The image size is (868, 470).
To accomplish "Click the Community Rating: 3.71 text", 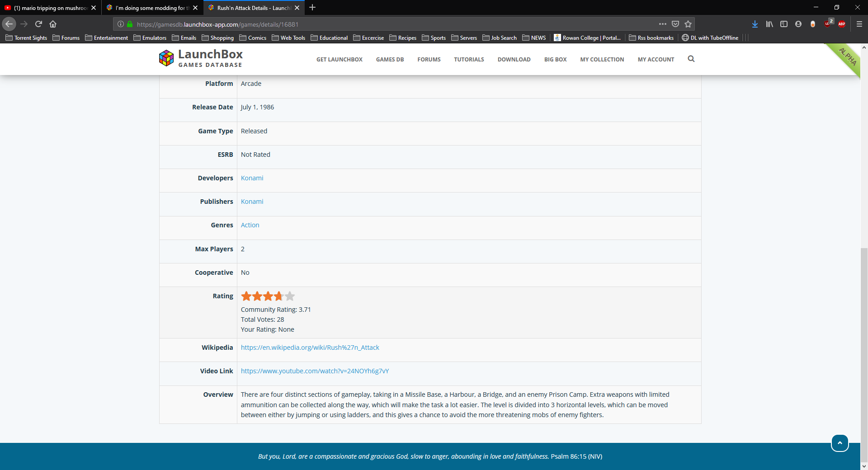I will [x=276, y=310].
